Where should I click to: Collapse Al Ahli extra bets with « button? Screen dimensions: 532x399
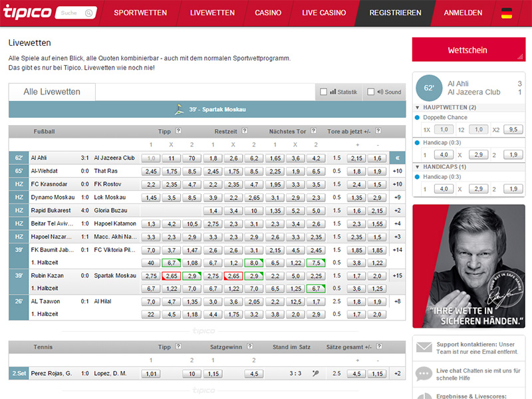397,158
